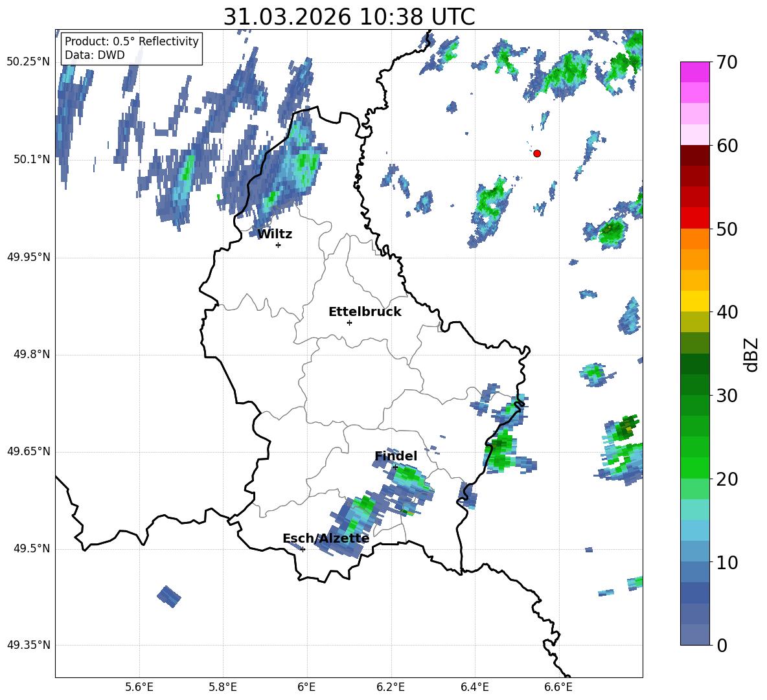
Task: Click the Esch/Alzette city label
Action: [x=326, y=539]
